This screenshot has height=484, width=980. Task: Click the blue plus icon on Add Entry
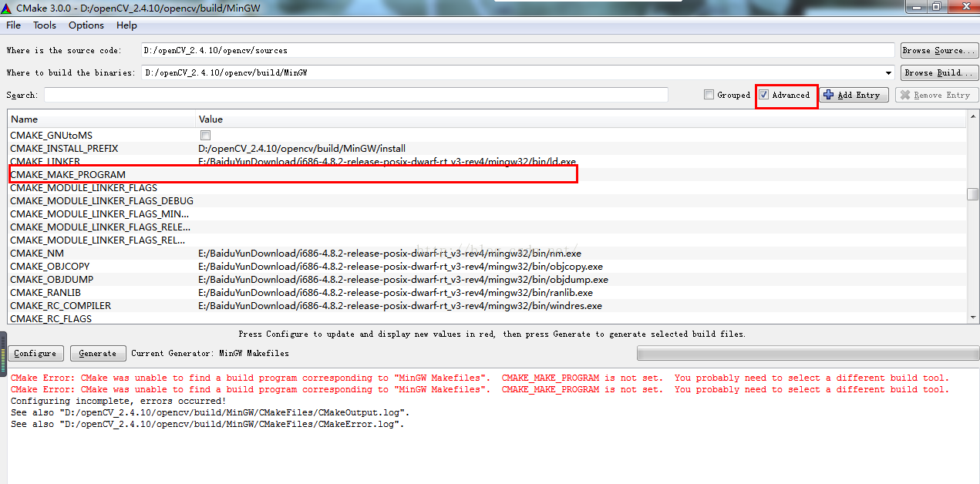coord(829,95)
